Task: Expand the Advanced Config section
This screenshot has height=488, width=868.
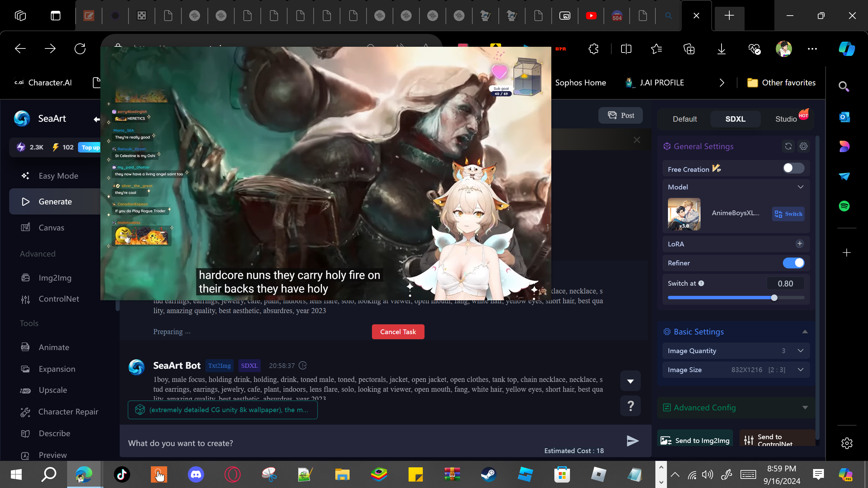Action: point(805,408)
